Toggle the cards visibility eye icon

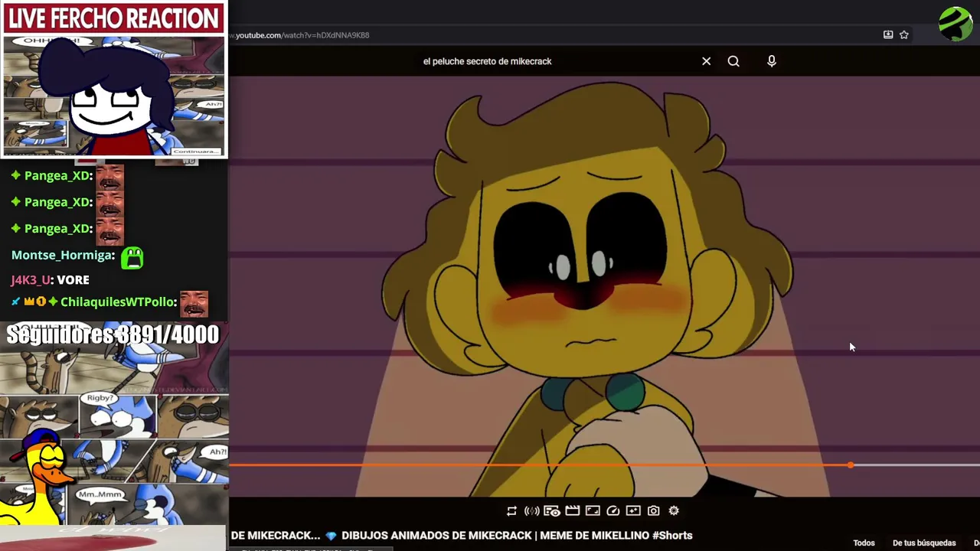point(552,510)
